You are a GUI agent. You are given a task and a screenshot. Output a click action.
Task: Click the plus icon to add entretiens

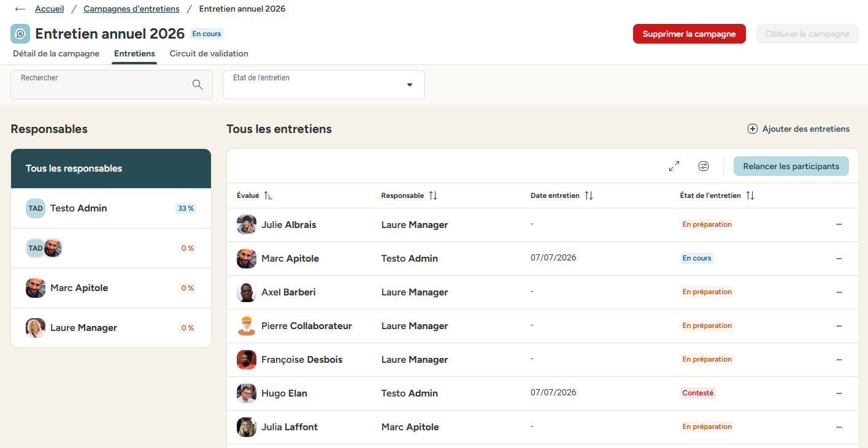pos(753,129)
